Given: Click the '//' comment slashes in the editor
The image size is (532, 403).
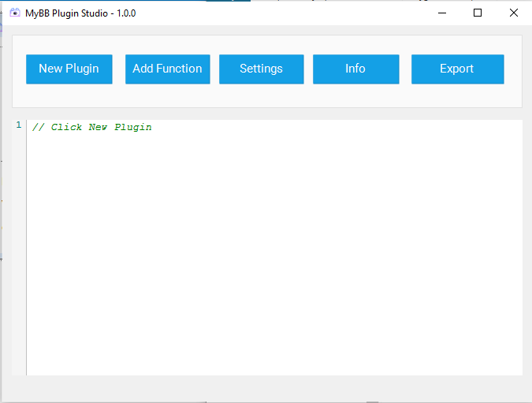Looking at the screenshot, I should [x=38, y=128].
